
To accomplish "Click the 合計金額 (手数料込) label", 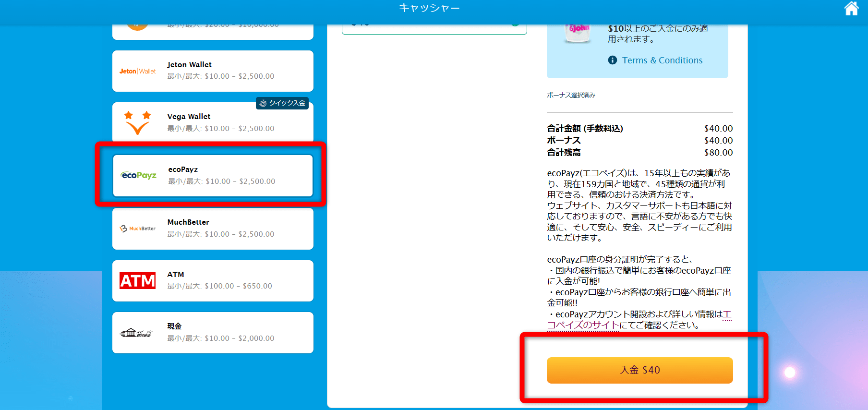I will [585, 129].
